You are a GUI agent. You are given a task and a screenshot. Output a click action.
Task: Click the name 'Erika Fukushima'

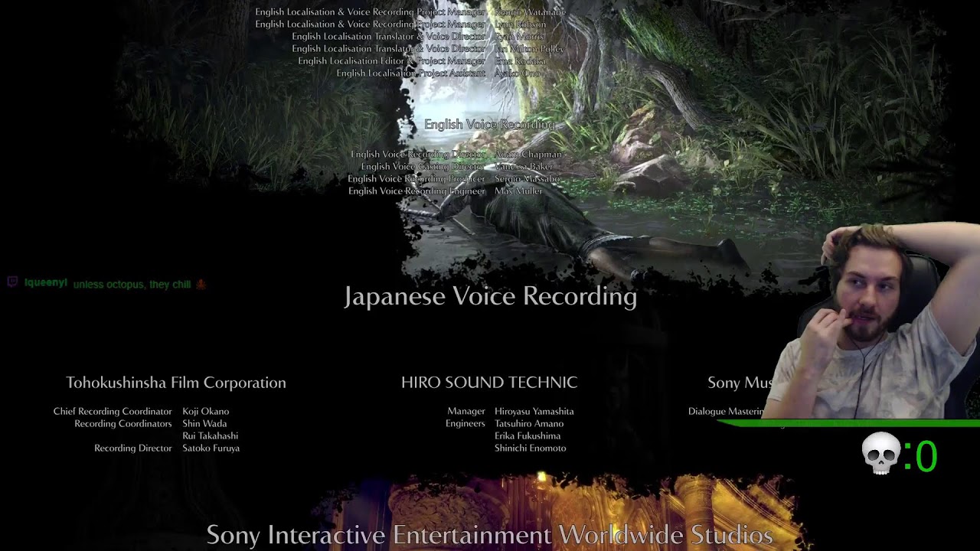(528, 436)
